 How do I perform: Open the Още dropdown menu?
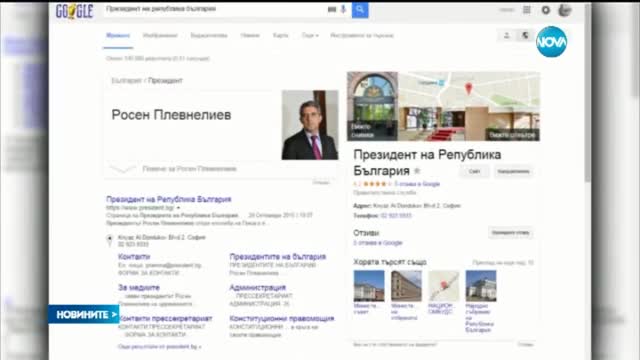(x=310, y=36)
